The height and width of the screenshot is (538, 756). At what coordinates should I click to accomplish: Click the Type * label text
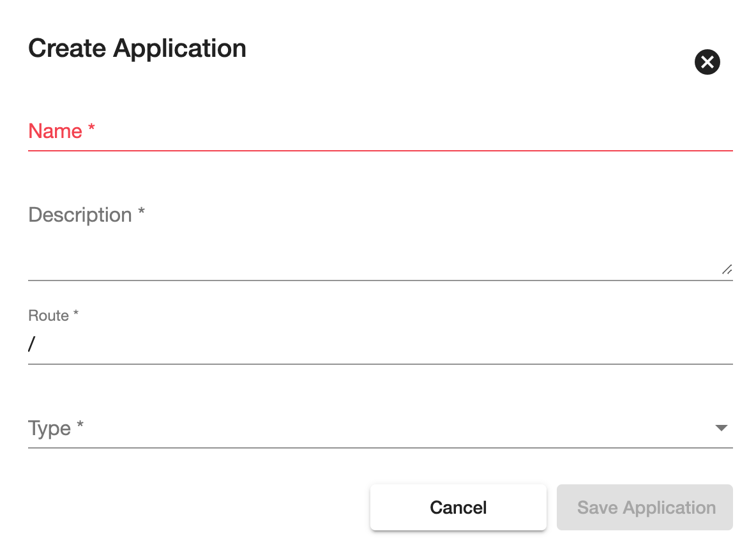click(x=56, y=428)
